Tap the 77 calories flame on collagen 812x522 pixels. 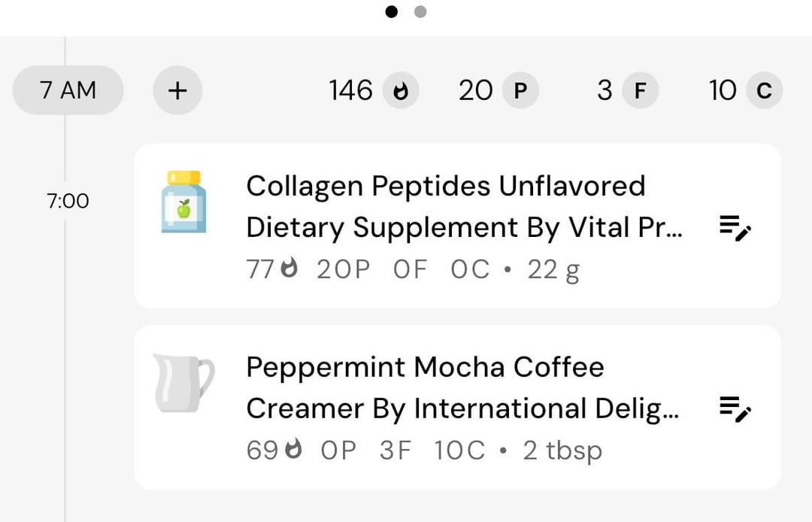[x=289, y=268]
